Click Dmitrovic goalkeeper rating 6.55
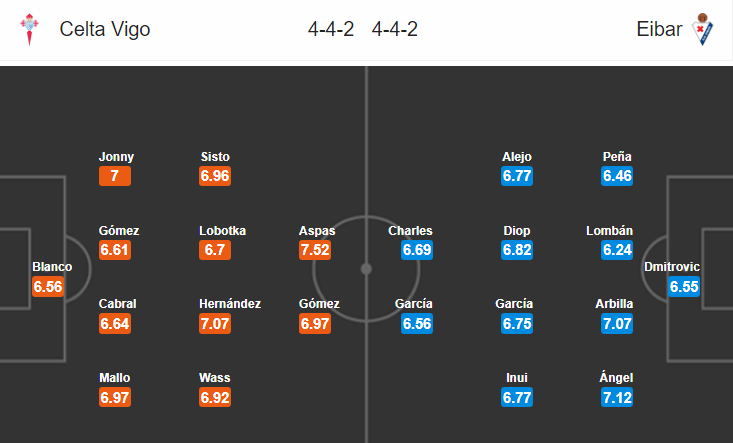 tap(684, 286)
